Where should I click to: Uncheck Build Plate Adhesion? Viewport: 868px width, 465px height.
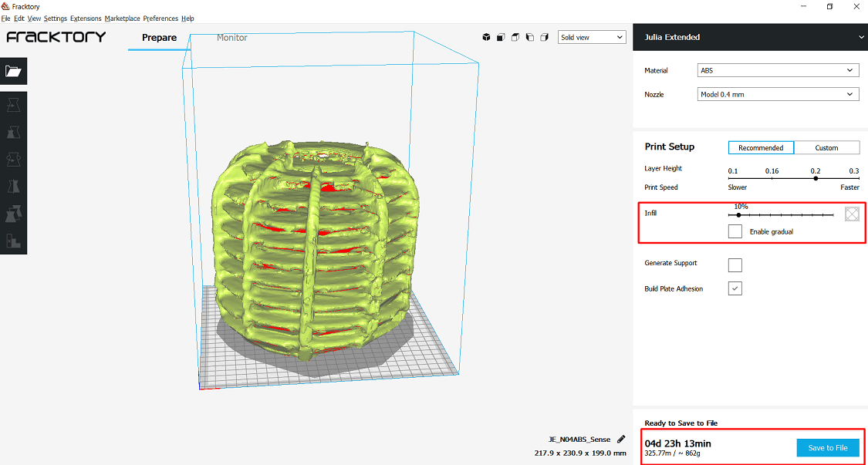(735, 288)
